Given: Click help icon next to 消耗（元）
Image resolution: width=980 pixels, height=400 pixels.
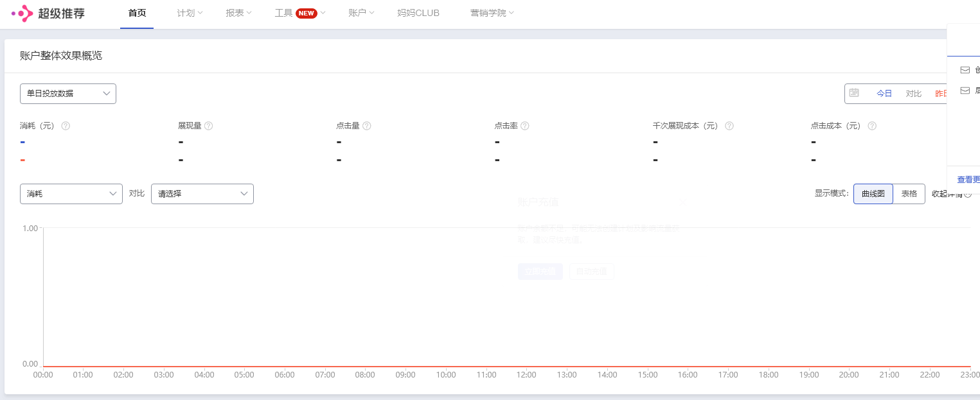Looking at the screenshot, I should tap(66, 126).
